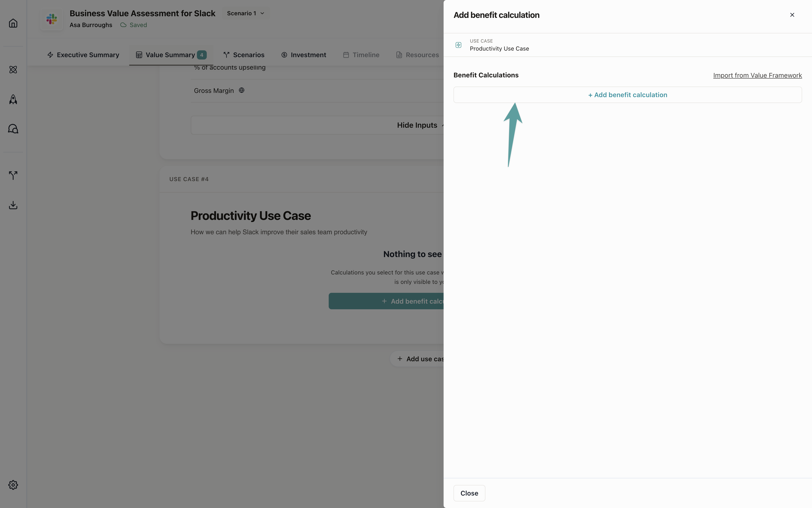Open settings gear in sidebar

point(13,485)
